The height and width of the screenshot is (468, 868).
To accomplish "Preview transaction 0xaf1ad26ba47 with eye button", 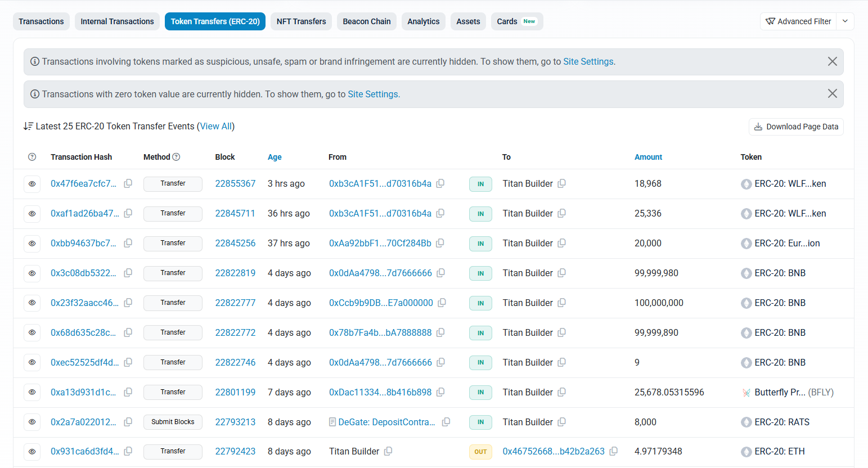I will [x=32, y=214].
